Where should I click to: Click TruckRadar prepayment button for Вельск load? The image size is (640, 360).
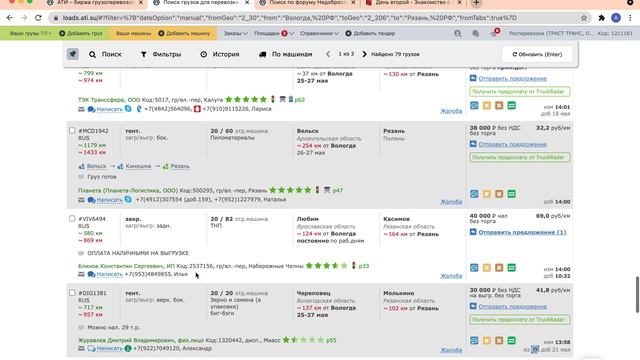coord(520,157)
